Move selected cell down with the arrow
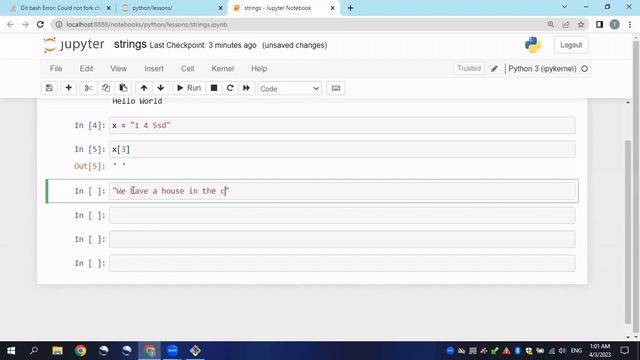The image size is (640, 360). coord(160,88)
